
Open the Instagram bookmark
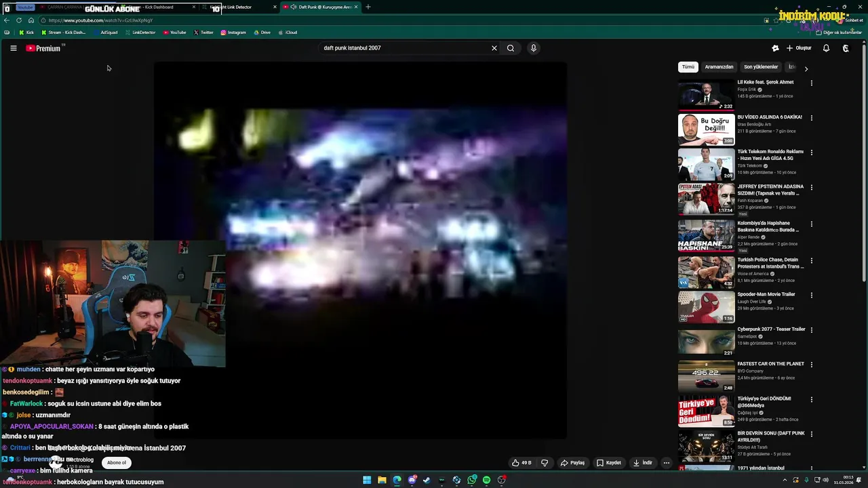coord(233,33)
